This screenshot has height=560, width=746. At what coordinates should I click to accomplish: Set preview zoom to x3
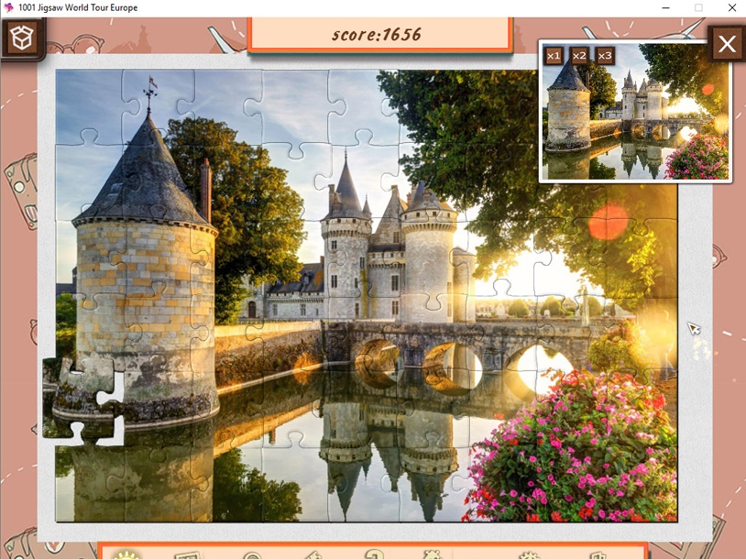pos(605,56)
